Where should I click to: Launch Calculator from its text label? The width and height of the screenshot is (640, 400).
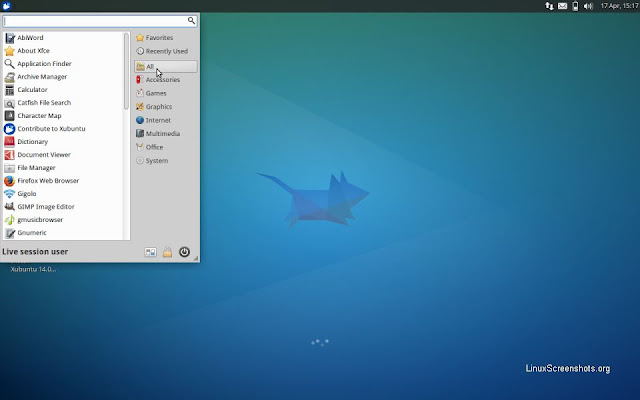pyautogui.click(x=32, y=90)
